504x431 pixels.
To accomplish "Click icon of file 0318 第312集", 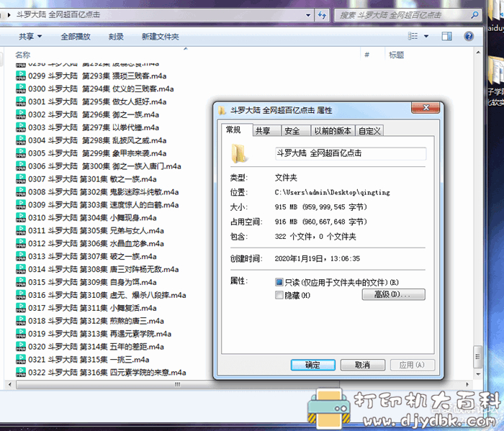I will 21,321.
